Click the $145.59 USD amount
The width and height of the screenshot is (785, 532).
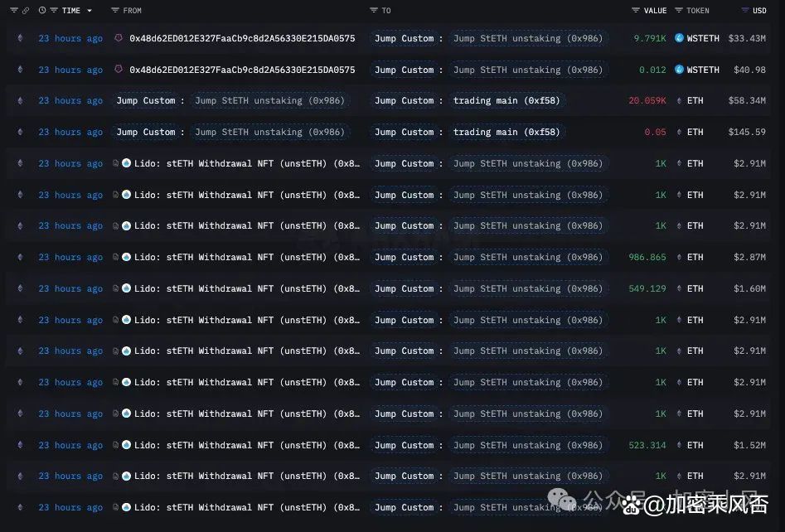747,132
